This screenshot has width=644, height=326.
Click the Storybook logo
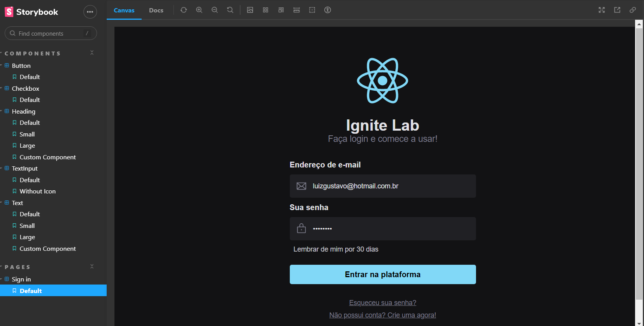point(31,12)
